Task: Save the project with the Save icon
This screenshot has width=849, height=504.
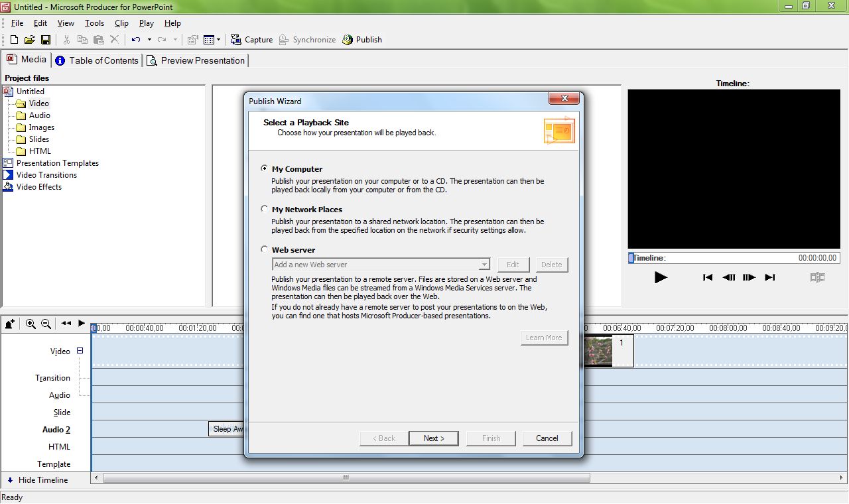Action: (x=46, y=39)
